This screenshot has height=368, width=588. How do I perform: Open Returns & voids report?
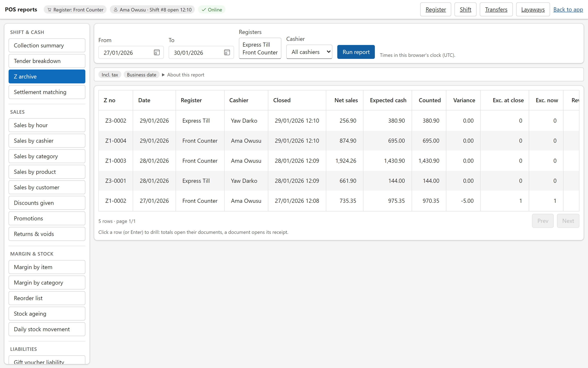point(47,234)
